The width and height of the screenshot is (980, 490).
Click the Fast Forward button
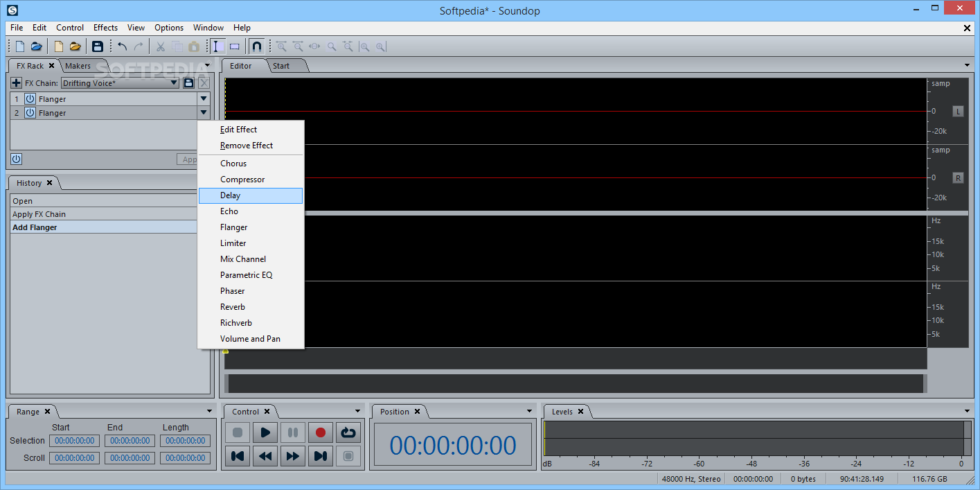tap(293, 456)
